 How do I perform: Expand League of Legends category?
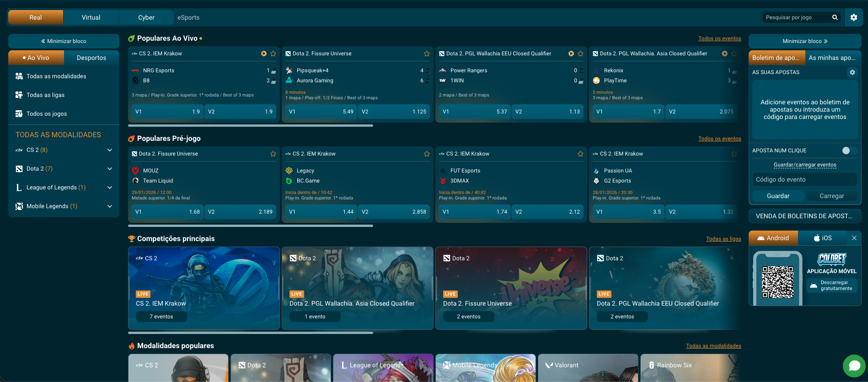click(x=110, y=188)
